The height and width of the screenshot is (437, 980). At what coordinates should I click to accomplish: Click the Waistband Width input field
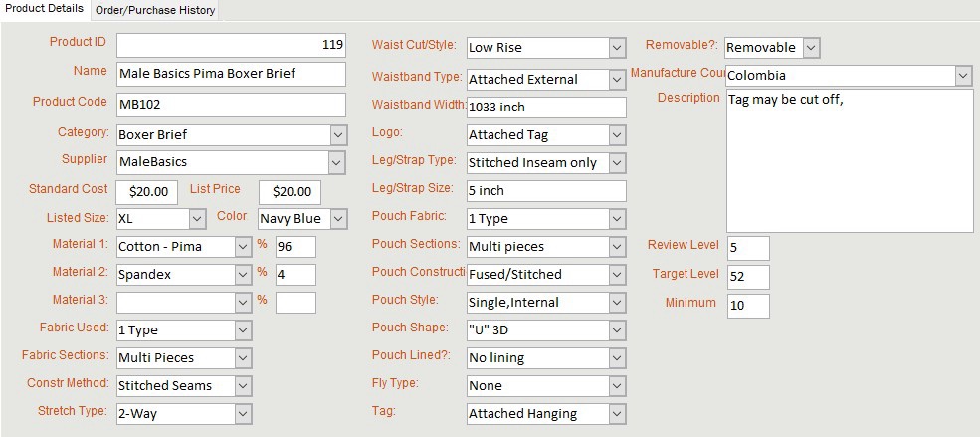point(546,108)
